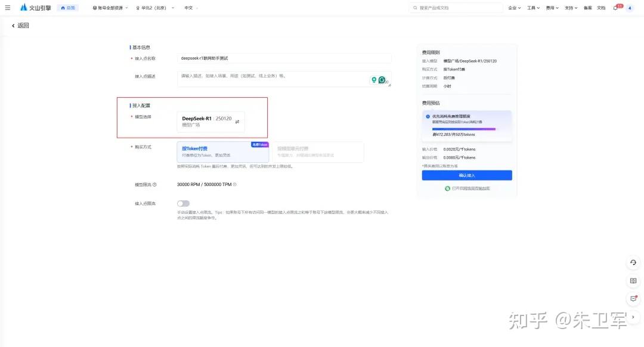Expand the 账号全部资源 dropdown
The width and height of the screenshot is (644, 347).
(110, 8)
